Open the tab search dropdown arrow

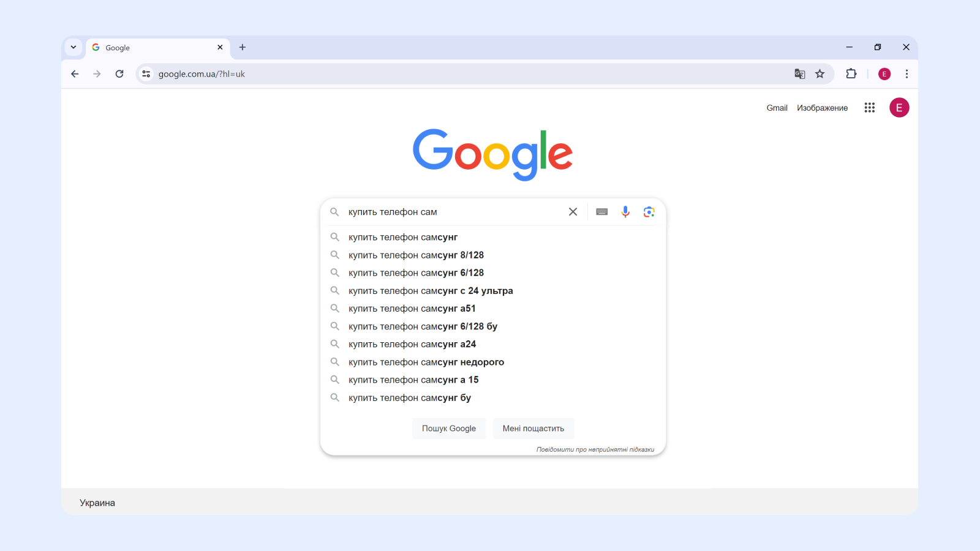[73, 47]
